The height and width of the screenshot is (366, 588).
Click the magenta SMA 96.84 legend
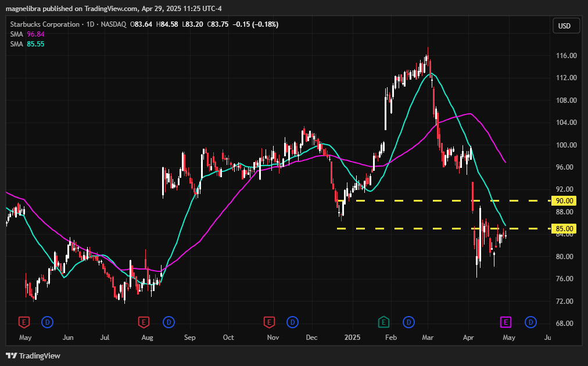[x=27, y=34]
